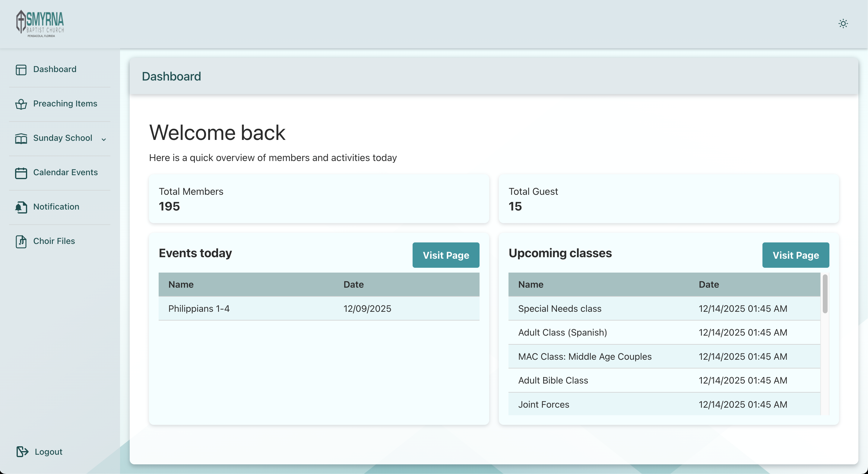Click the Preaching Items podium icon
Image resolution: width=868 pixels, height=474 pixels.
point(21,104)
